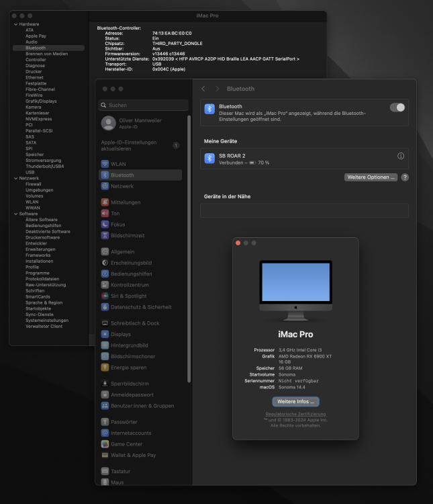
Task: Select the Erscheinungsbild icon
Action: coord(105,263)
